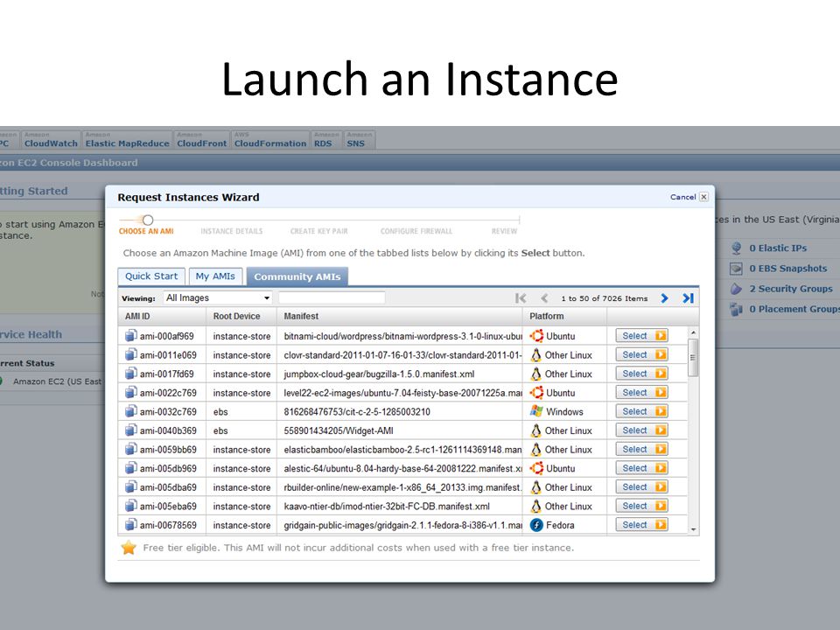Click the Windows flag icon in the ami-0032c769 row
This screenshot has width=840, height=630.
(x=536, y=411)
